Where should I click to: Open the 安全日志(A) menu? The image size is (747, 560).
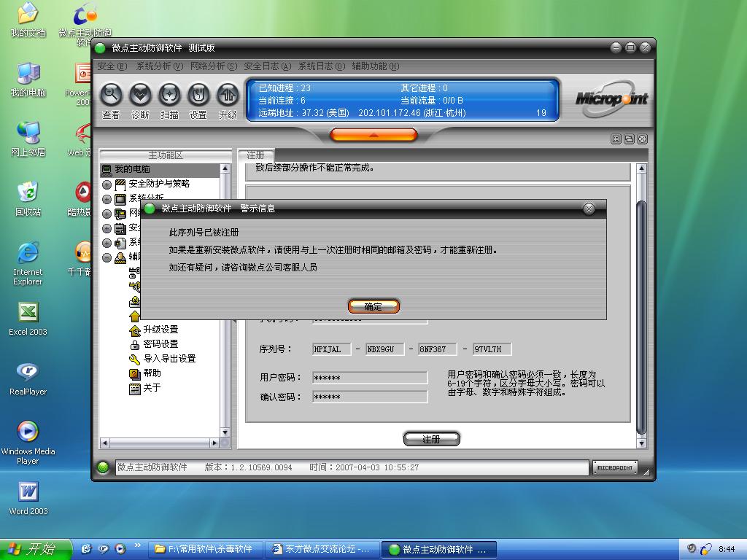(267, 66)
